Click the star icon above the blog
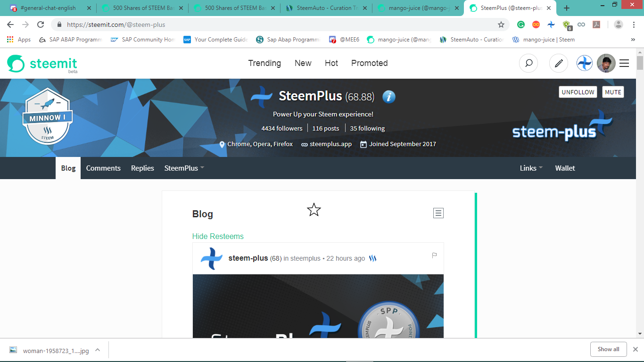 [314, 210]
